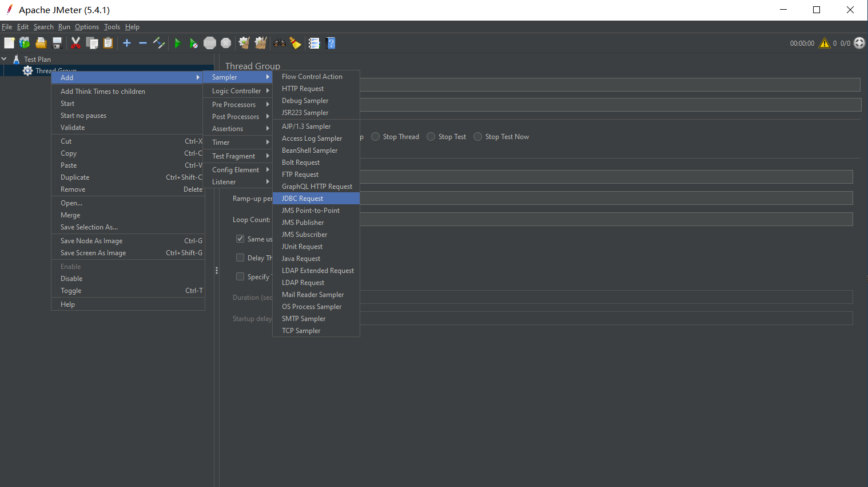This screenshot has height=487, width=868.
Task: Start the test with green play icon
Action: pos(177,43)
